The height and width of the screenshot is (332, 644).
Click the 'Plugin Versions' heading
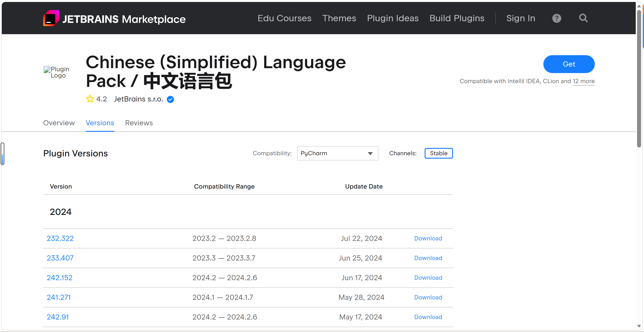(76, 153)
